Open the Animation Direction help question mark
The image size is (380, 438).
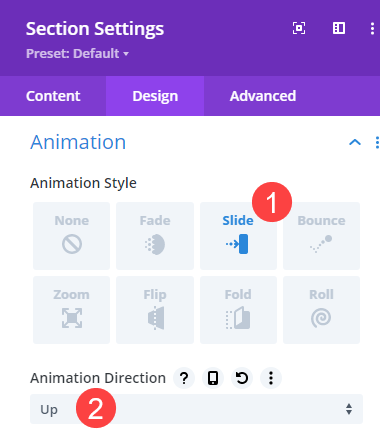coord(184,378)
